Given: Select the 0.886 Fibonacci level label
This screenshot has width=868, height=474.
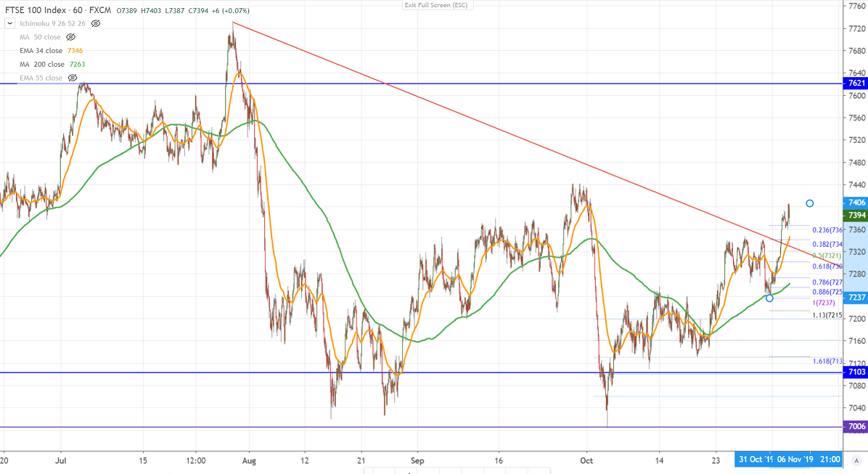Looking at the screenshot, I should pos(827,292).
